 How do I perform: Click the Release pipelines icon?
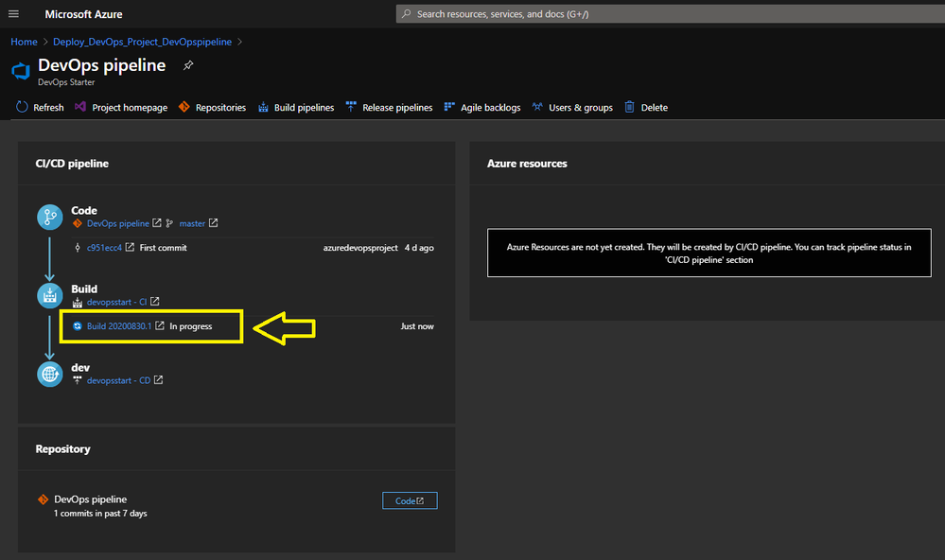pyautogui.click(x=351, y=107)
